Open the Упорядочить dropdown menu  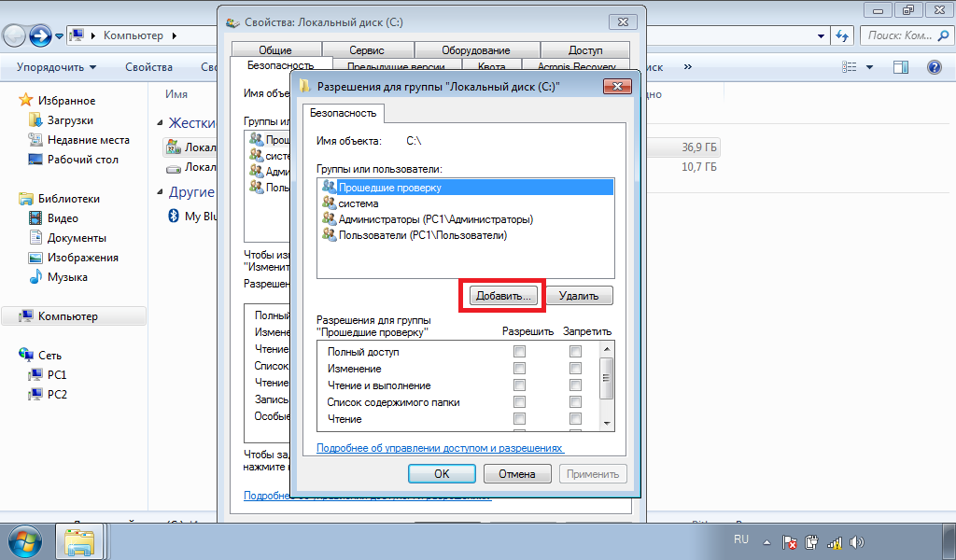(56, 67)
